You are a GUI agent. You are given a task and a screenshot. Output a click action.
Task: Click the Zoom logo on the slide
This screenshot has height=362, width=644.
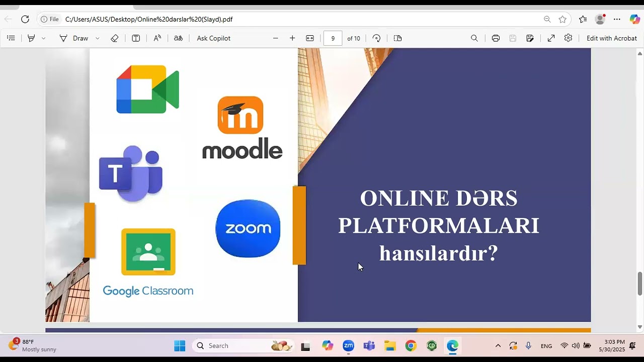(x=248, y=228)
